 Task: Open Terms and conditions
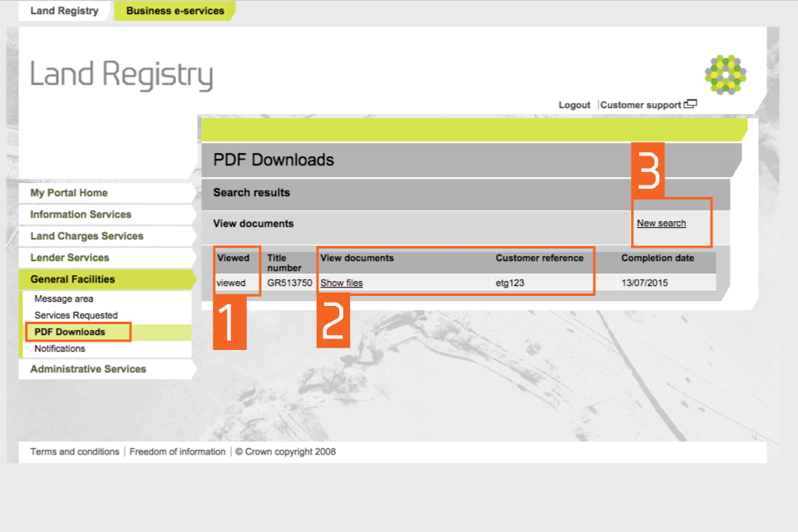click(74, 451)
